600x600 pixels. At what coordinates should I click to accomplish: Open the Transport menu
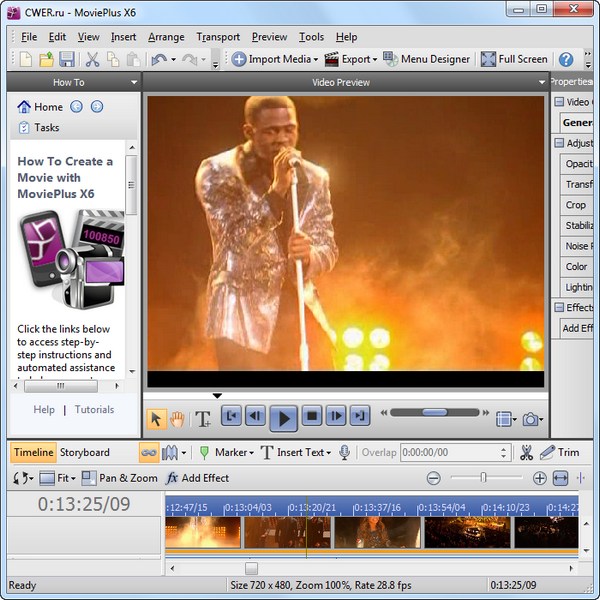pyautogui.click(x=218, y=37)
